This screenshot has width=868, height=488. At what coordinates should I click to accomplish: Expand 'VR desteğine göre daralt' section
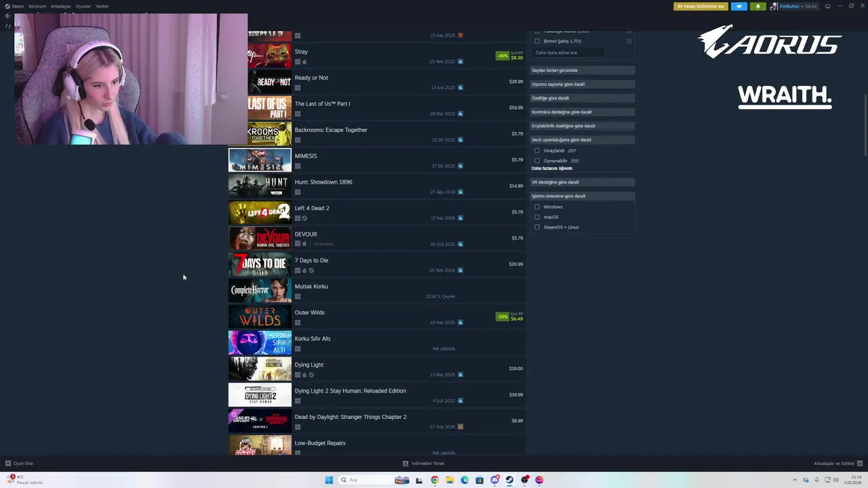tap(582, 182)
